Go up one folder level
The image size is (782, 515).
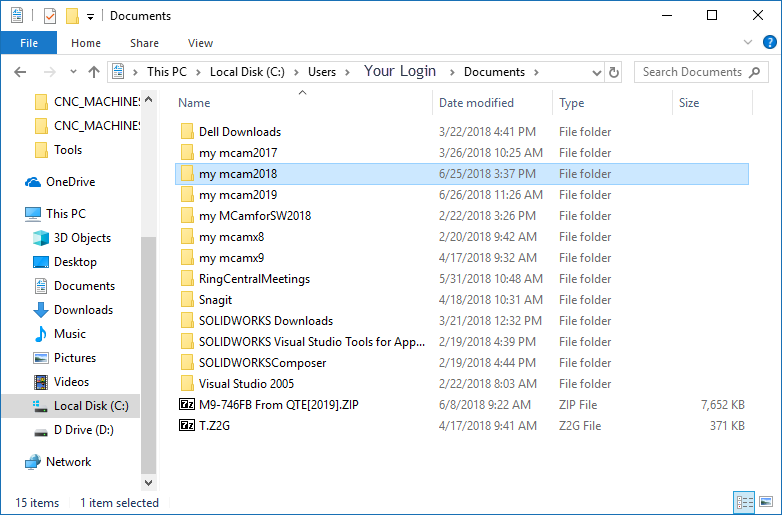click(x=94, y=72)
